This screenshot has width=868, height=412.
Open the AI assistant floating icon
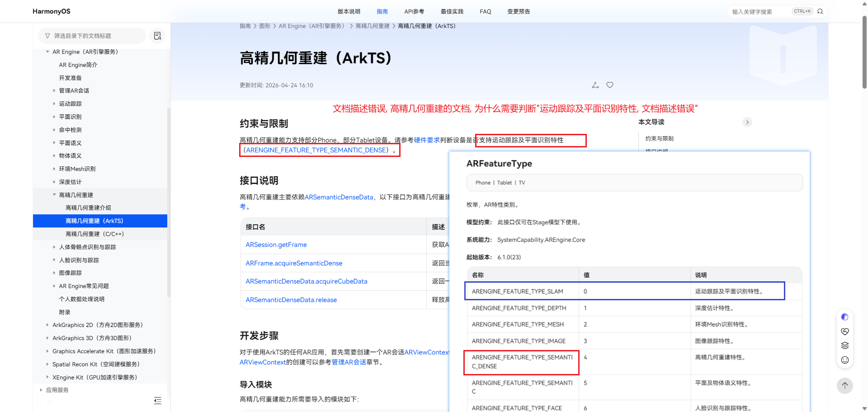point(845,317)
